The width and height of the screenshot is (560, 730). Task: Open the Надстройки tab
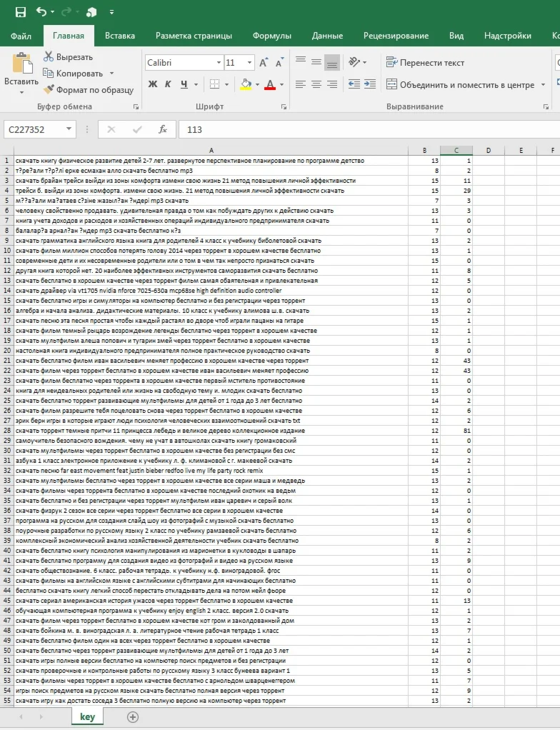(507, 36)
